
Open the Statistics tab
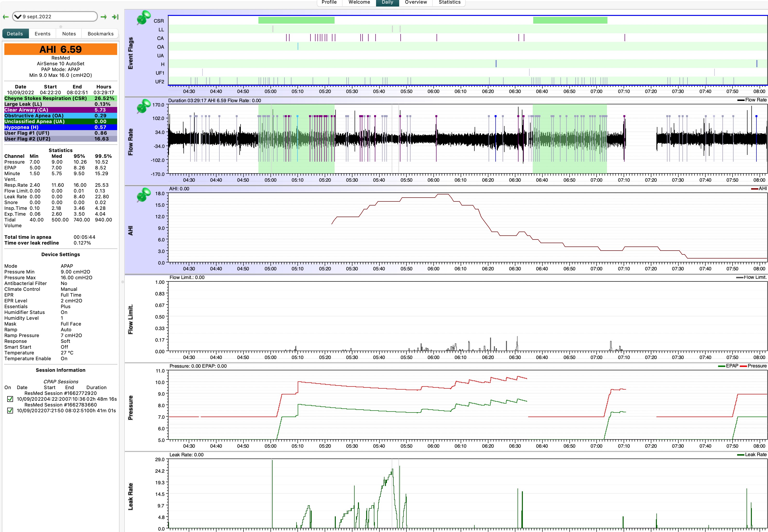point(449,2)
